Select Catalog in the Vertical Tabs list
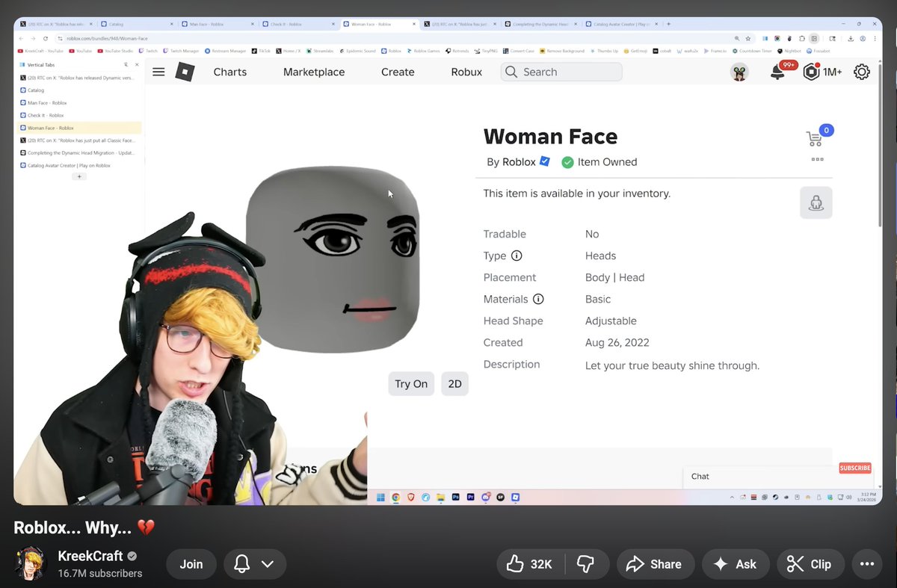Viewport: 897px width, 588px height. [x=79, y=90]
